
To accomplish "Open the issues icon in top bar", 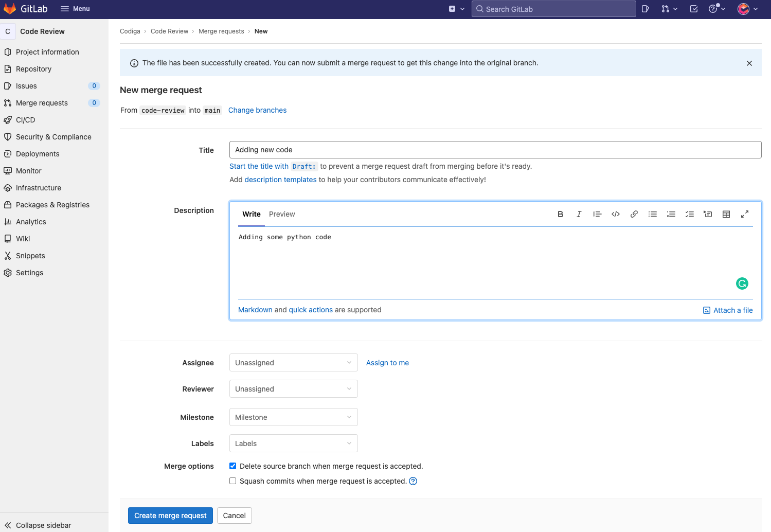I will [x=646, y=9].
